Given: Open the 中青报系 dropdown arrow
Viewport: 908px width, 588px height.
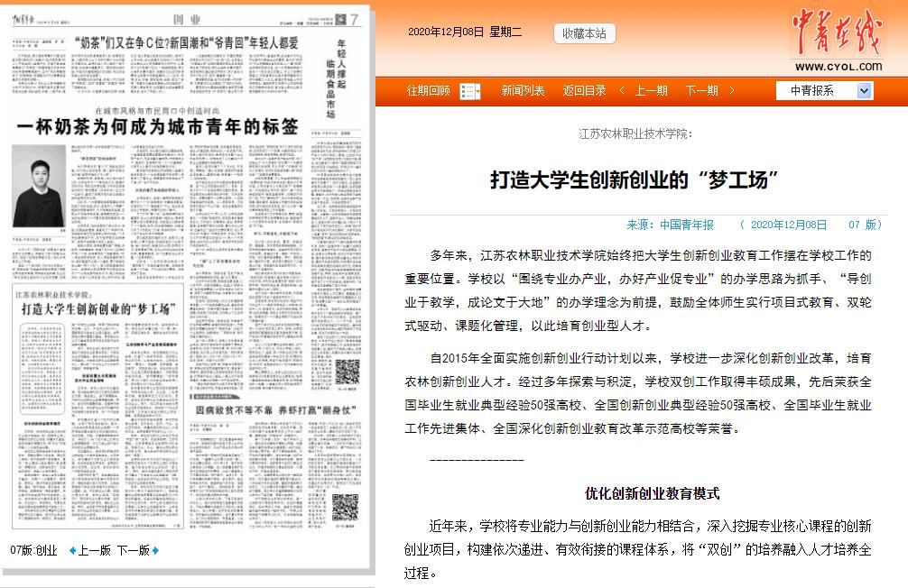Looking at the screenshot, I should [864, 91].
